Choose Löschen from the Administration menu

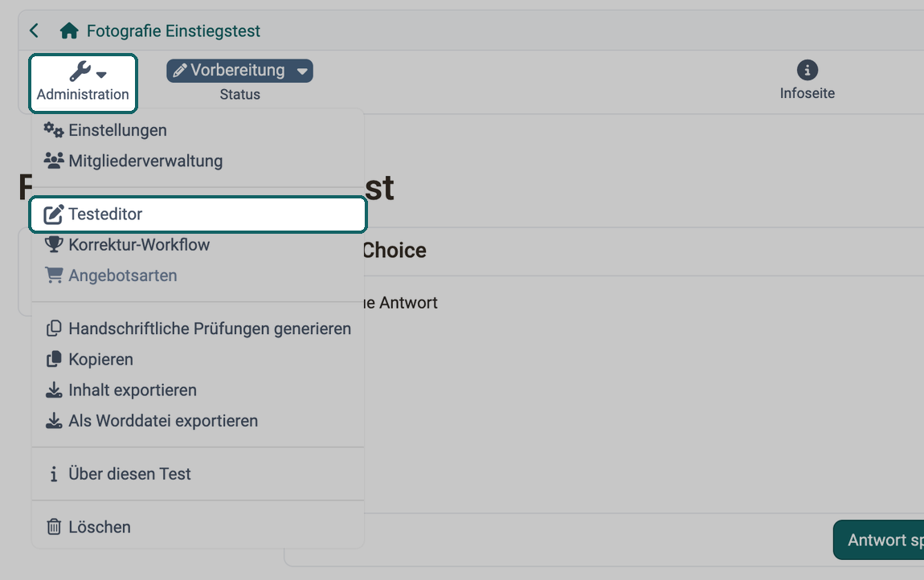coord(198,527)
